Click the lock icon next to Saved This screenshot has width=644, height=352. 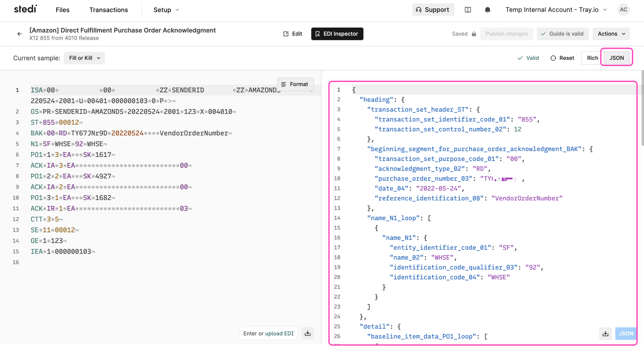(x=474, y=34)
